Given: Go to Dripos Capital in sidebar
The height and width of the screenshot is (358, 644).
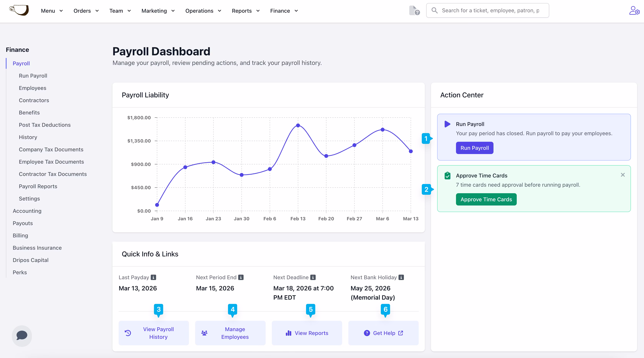Looking at the screenshot, I should click(x=31, y=260).
